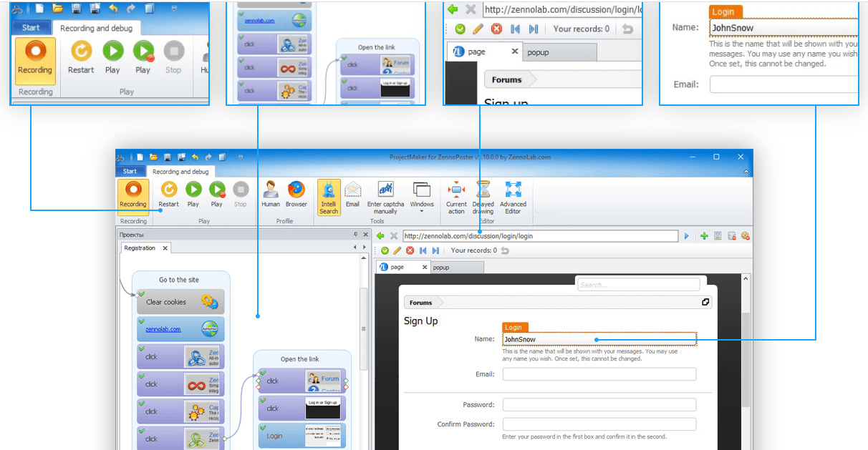Click green back arrow beside main window address bar

coord(381,235)
